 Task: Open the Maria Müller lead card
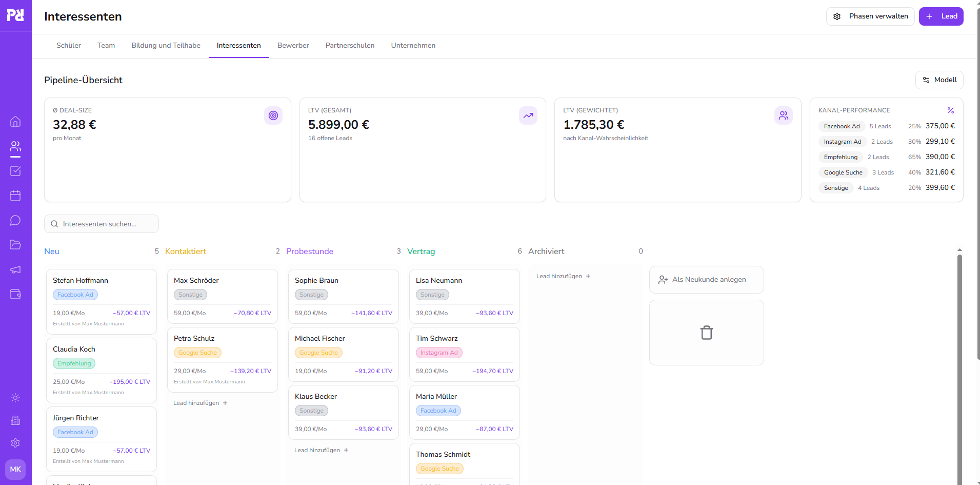[x=465, y=413]
